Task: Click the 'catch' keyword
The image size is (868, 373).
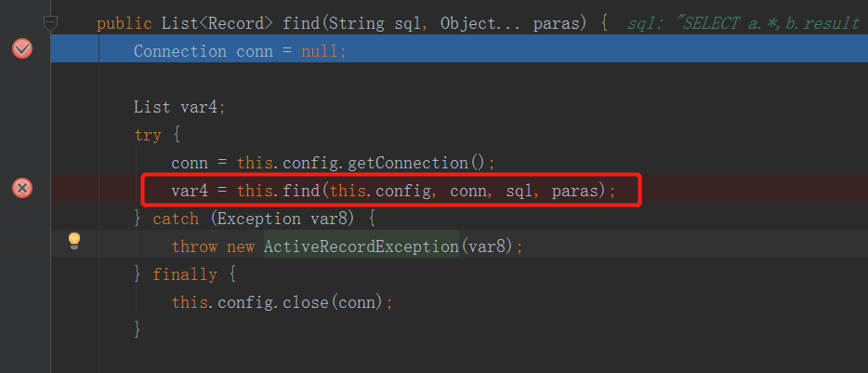Action: 176,219
